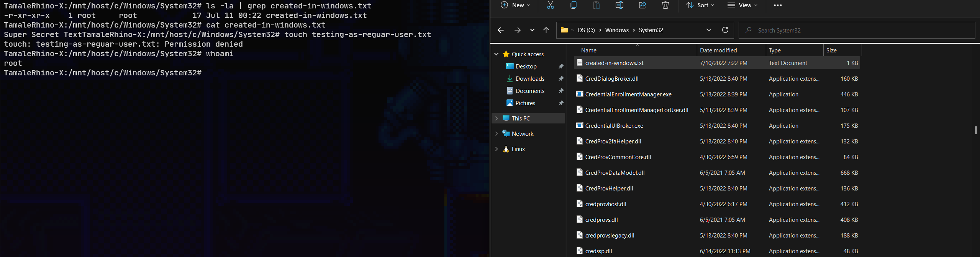Click the pin icon next to Documents
The width and height of the screenshot is (980, 257).
[561, 91]
